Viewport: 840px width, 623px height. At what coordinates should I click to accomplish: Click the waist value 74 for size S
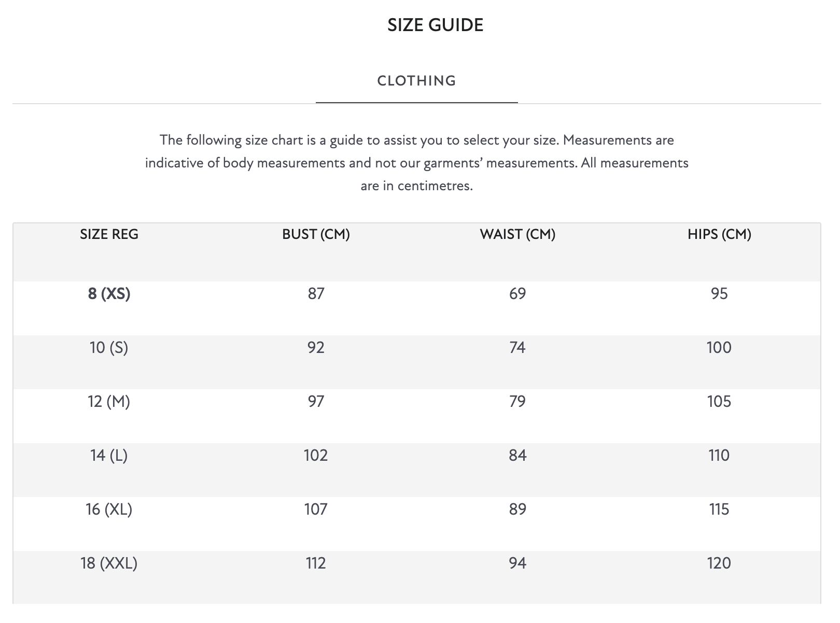click(x=517, y=348)
